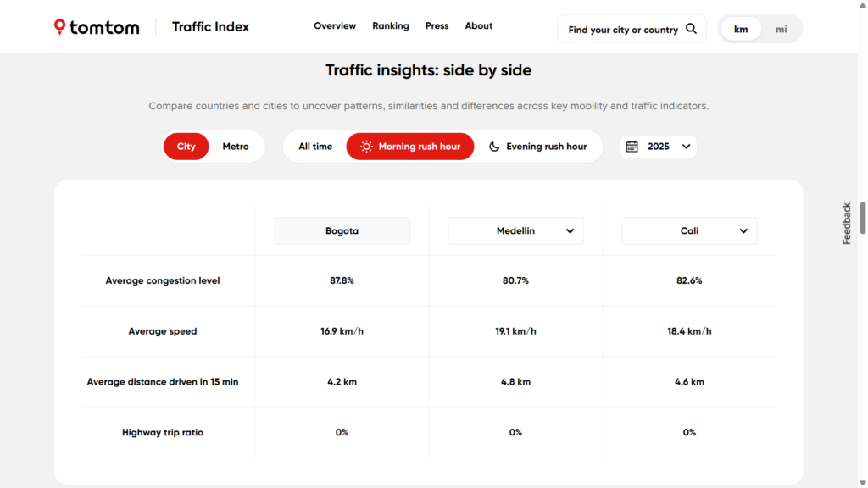The height and width of the screenshot is (488, 868).
Task: Click the Find your city or country field
Action: point(622,30)
